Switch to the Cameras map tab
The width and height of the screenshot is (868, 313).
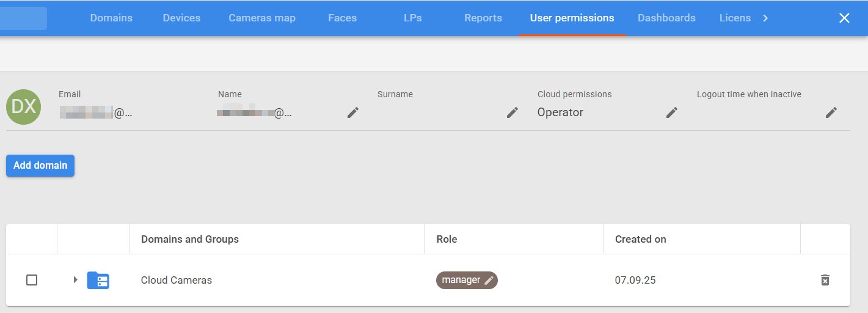[262, 18]
